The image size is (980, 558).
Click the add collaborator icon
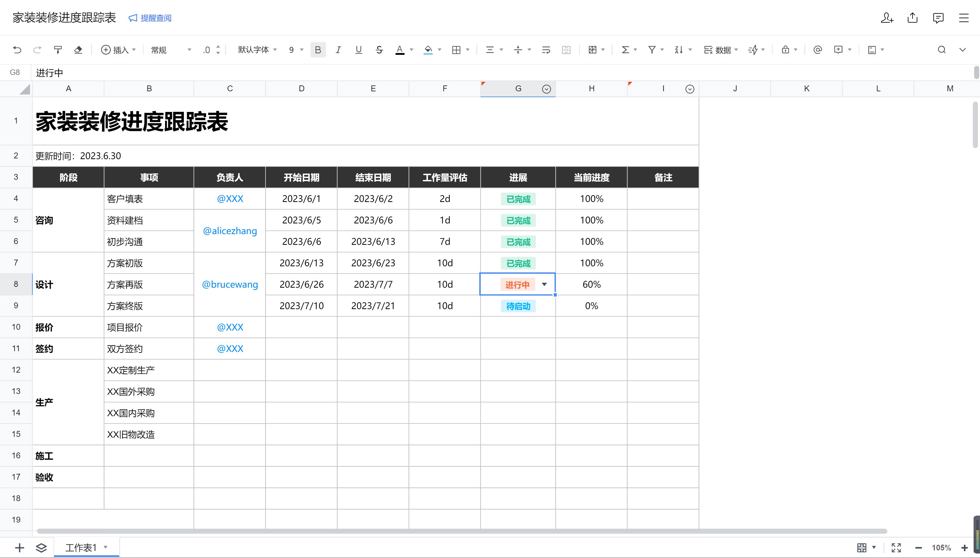tap(887, 18)
